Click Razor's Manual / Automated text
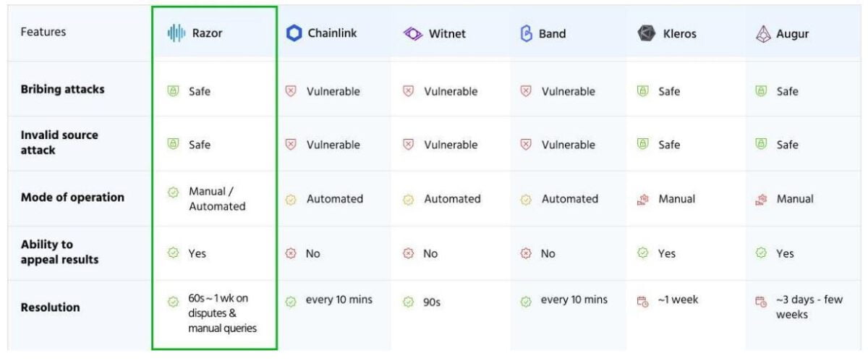 (x=217, y=199)
